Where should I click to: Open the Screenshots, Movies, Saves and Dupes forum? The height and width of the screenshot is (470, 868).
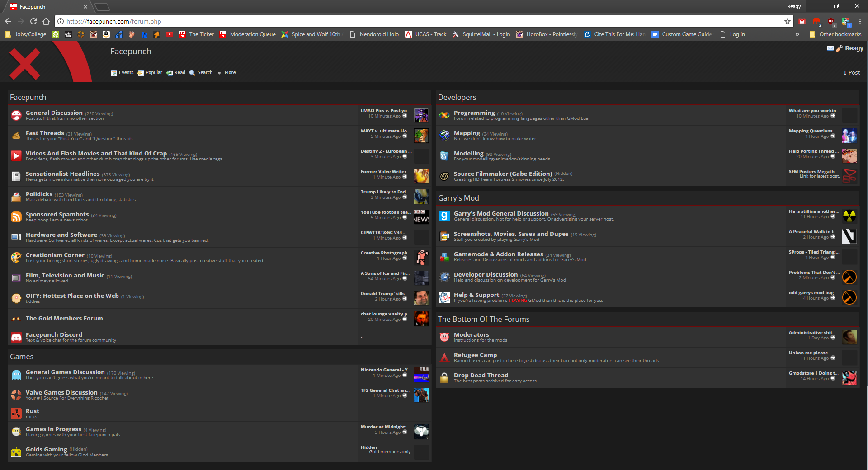(x=511, y=234)
